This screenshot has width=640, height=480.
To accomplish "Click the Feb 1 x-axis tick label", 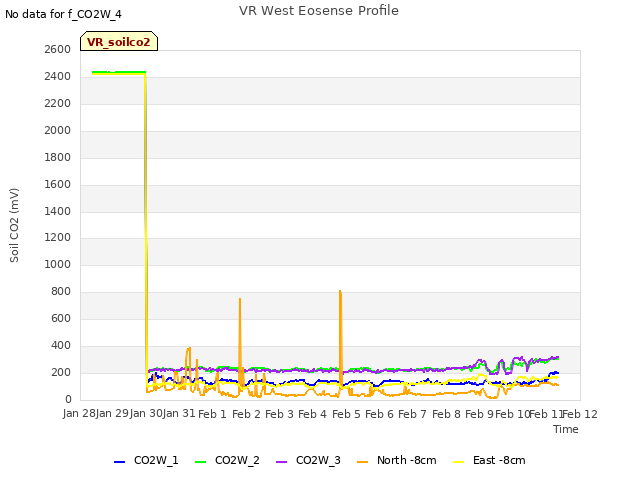I will pos(212,414).
